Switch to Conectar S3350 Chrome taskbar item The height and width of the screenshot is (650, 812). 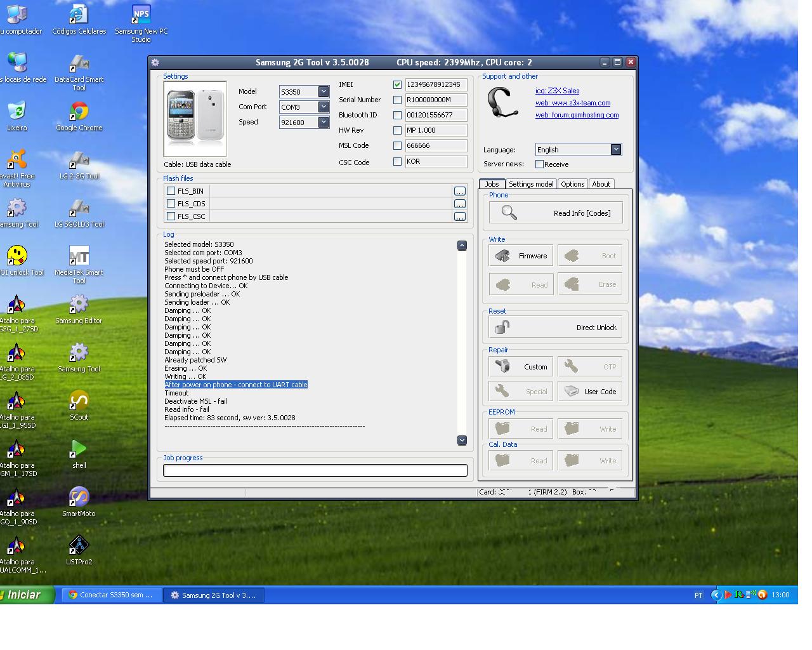(x=110, y=595)
